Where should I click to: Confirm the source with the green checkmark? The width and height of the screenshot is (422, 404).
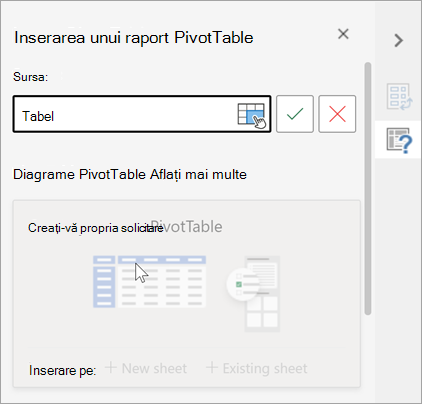(x=295, y=114)
